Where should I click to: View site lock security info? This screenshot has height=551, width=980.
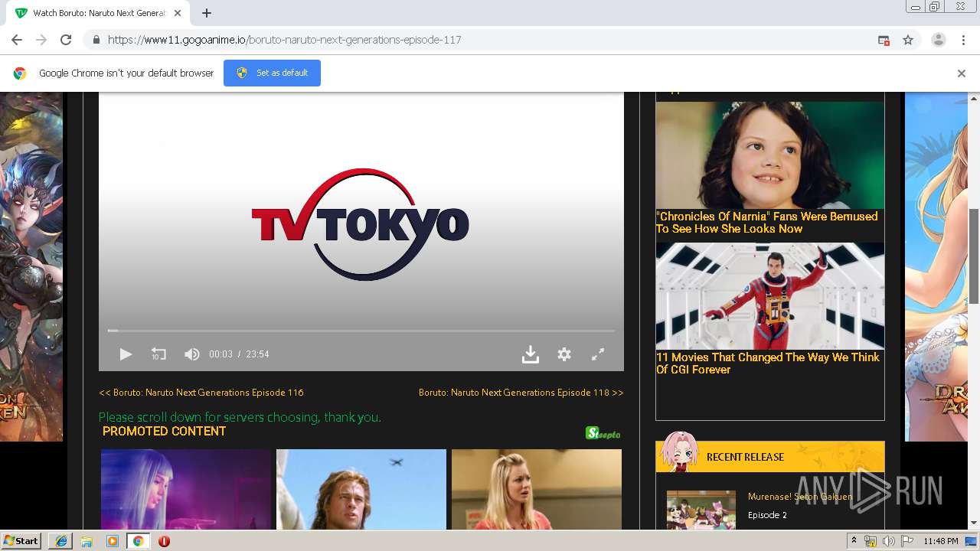click(x=96, y=40)
